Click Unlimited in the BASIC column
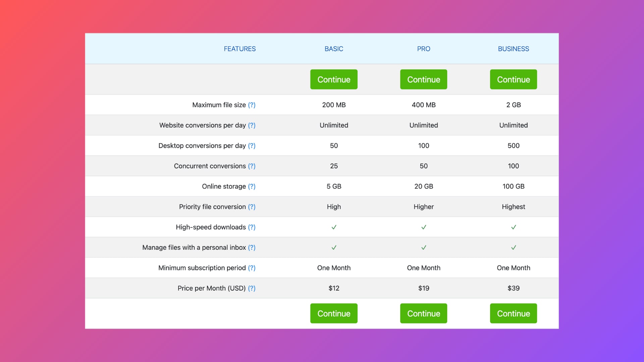The height and width of the screenshot is (362, 644). tap(334, 125)
